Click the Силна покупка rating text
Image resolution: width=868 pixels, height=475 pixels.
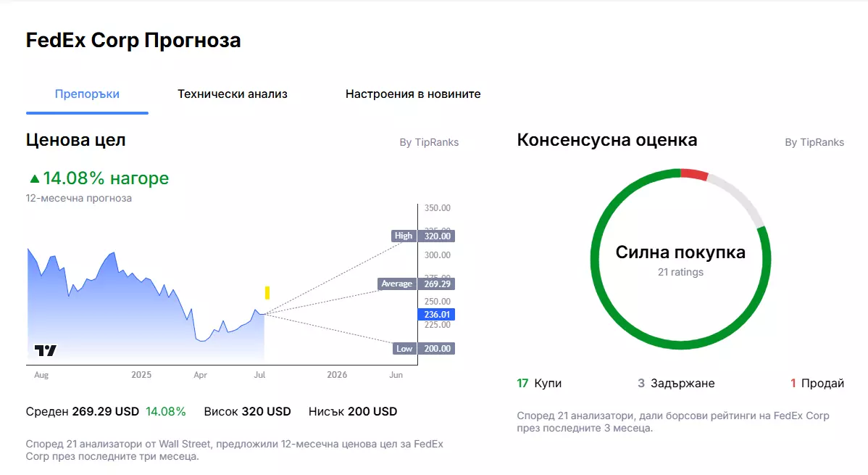680,252
